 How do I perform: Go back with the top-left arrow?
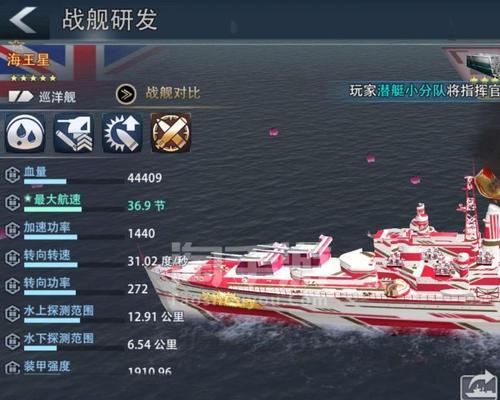click(x=23, y=20)
